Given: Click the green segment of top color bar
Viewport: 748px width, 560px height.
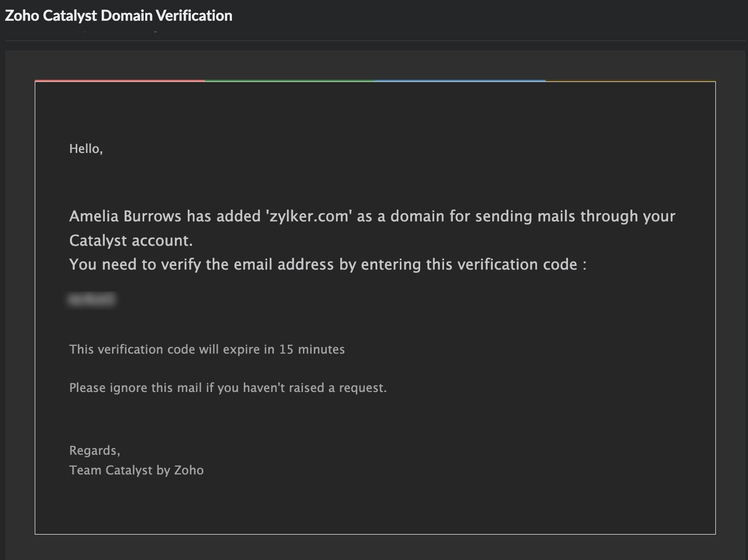Looking at the screenshot, I should pos(290,81).
